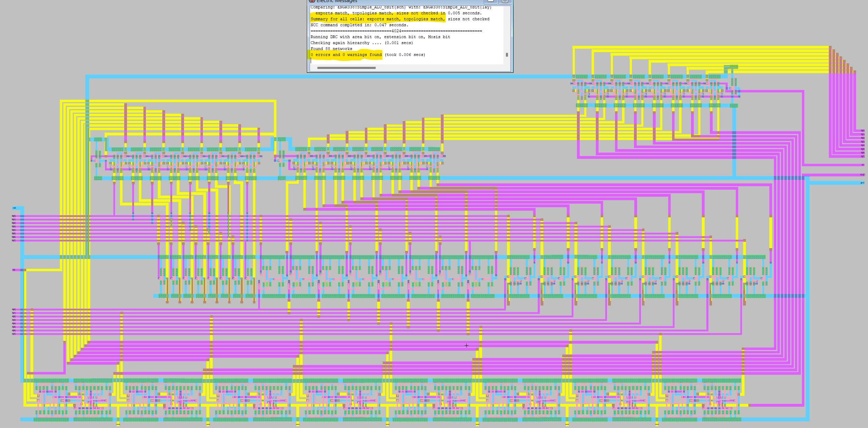Click the Electric Messages window icon
This screenshot has width=868, height=428.
point(312,1)
